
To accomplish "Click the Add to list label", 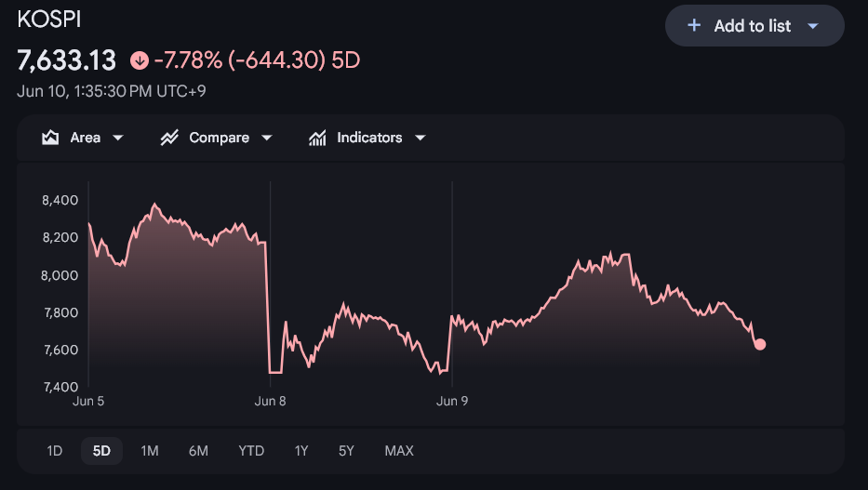I will (753, 26).
